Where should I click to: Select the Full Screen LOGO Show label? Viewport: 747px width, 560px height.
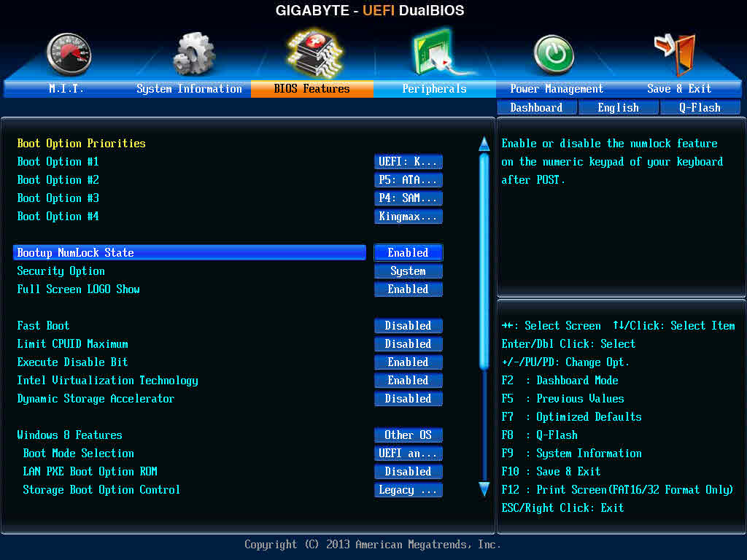click(x=79, y=289)
